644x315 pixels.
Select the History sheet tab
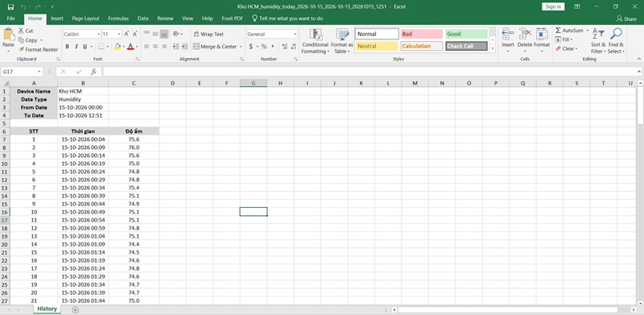[47, 309]
